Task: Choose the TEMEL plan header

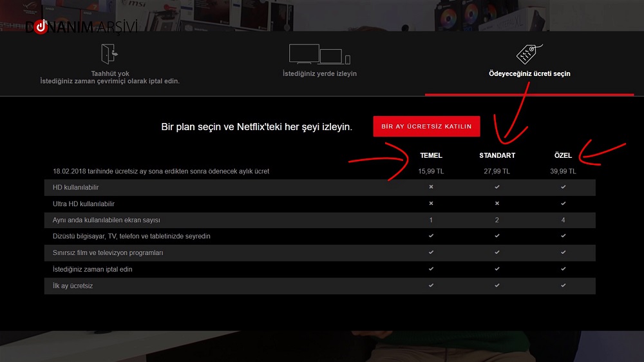Action: point(431,155)
